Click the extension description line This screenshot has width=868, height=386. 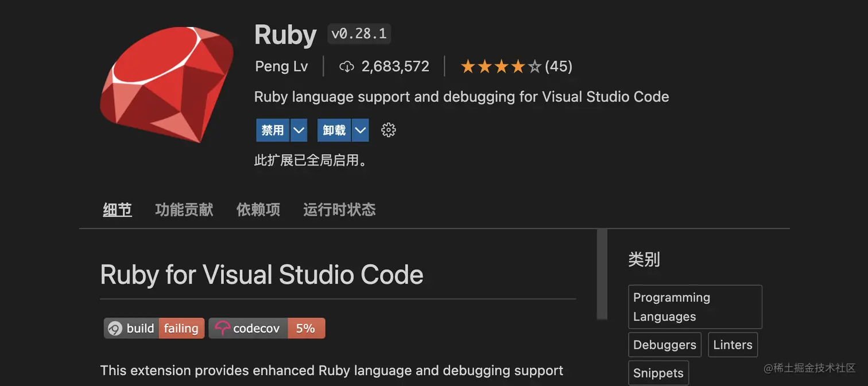[x=462, y=96]
